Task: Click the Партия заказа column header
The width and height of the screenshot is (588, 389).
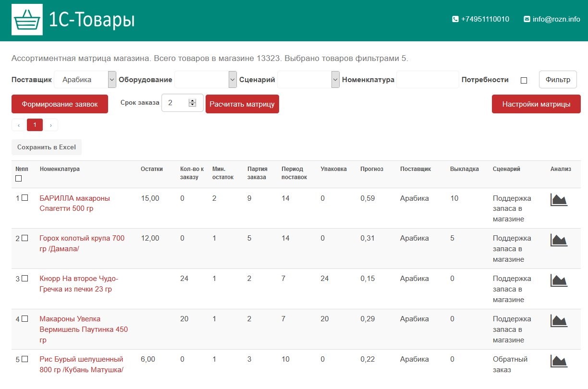Action: tap(257, 173)
